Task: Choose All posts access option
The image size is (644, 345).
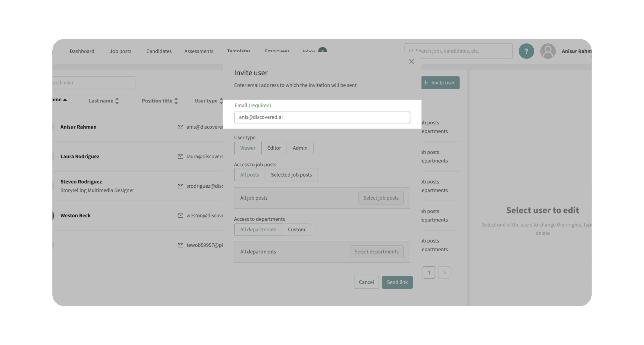Action: coord(249,175)
